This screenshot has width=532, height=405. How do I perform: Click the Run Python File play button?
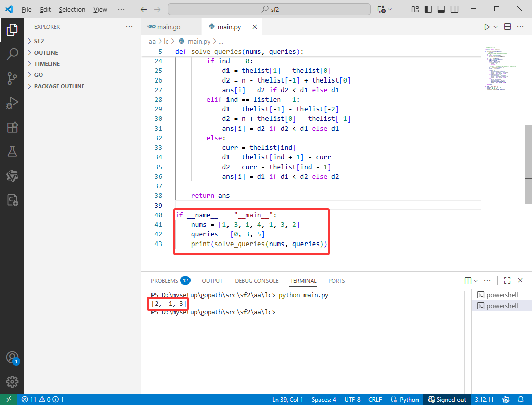(487, 27)
